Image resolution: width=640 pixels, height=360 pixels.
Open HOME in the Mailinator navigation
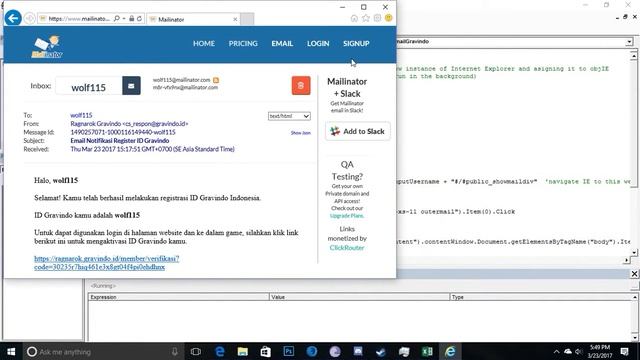[204, 44]
